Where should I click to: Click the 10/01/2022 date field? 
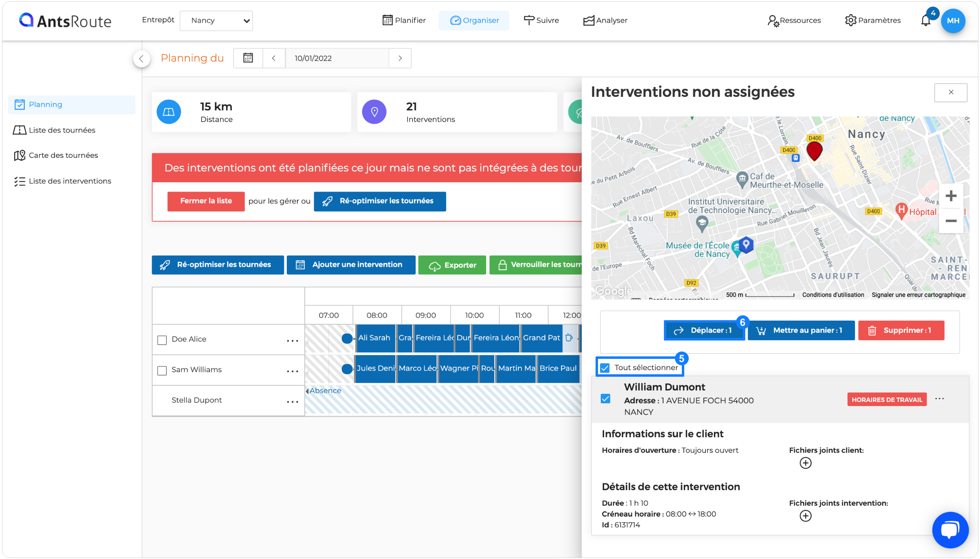pyautogui.click(x=337, y=58)
